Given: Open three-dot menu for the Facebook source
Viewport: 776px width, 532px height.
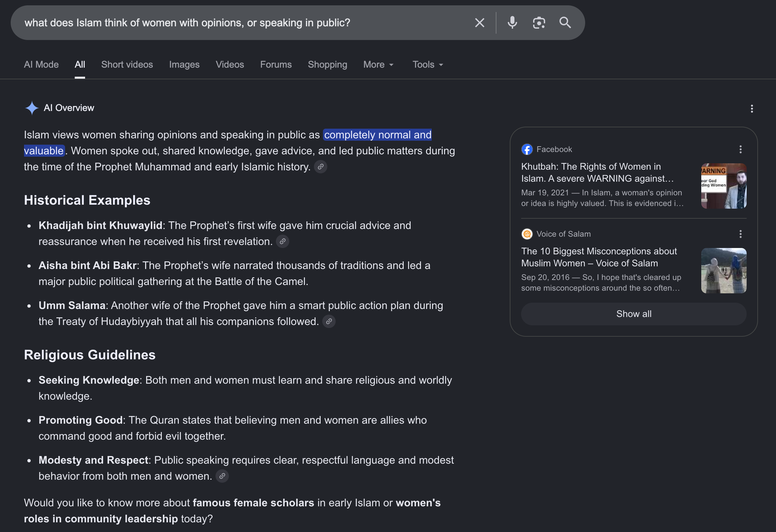Looking at the screenshot, I should tap(740, 149).
